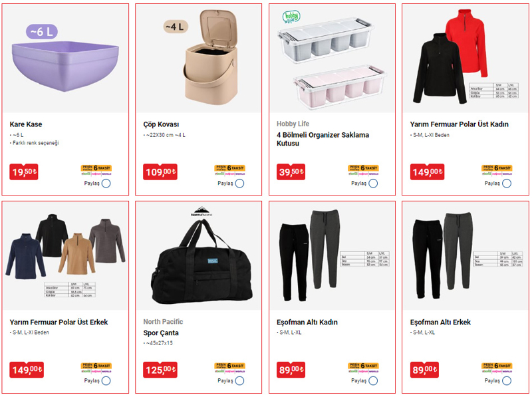Viewport: 532px width, 397px height.
Task: Click the Hobby Life logo icon
Action: (x=291, y=17)
